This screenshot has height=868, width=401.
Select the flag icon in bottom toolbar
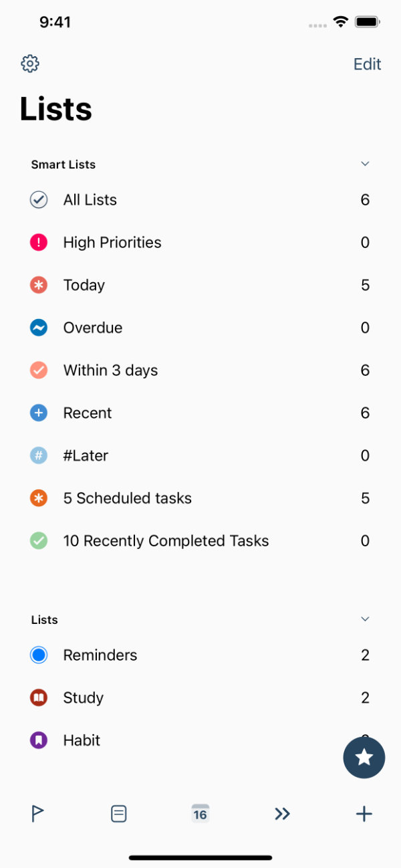pyautogui.click(x=37, y=813)
